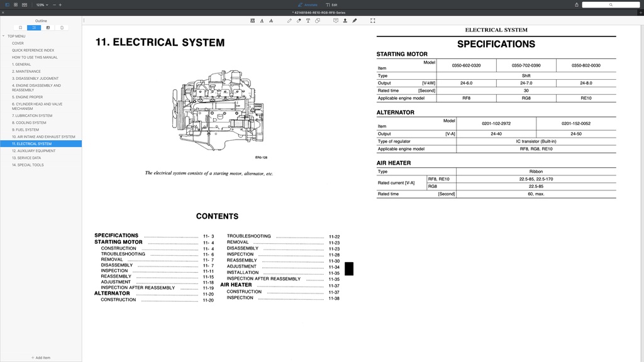Select the Eraser tool

[x=299, y=20]
